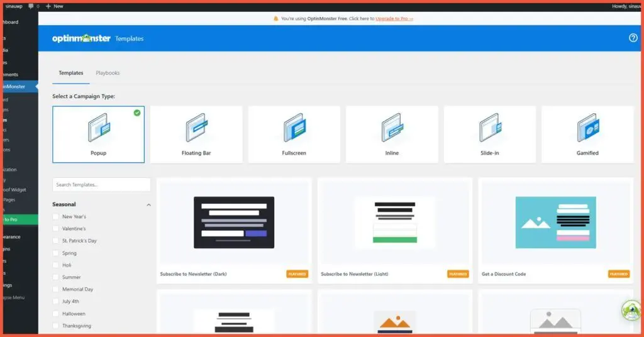Image resolution: width=644 pixels, height=337 pixels.
Task: Open the help question mark icon
Action: point(633,38)
